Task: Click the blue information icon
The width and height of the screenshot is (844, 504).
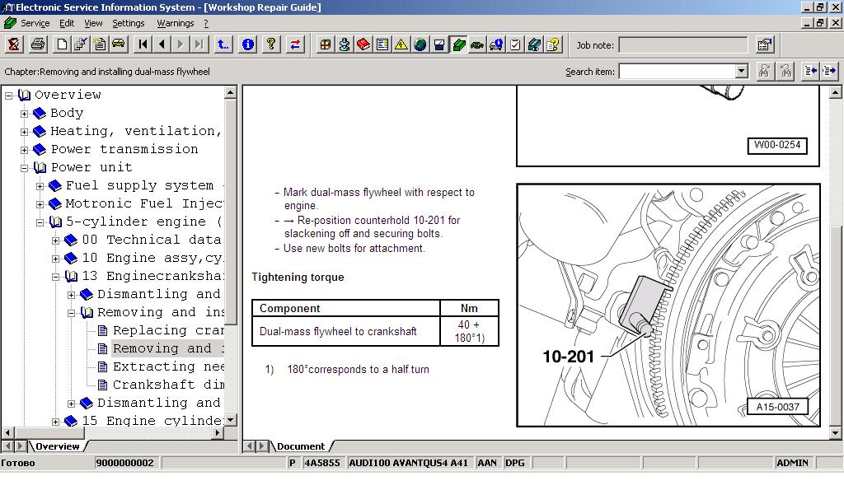Action: pyautogui.click(x=247, y=44)
